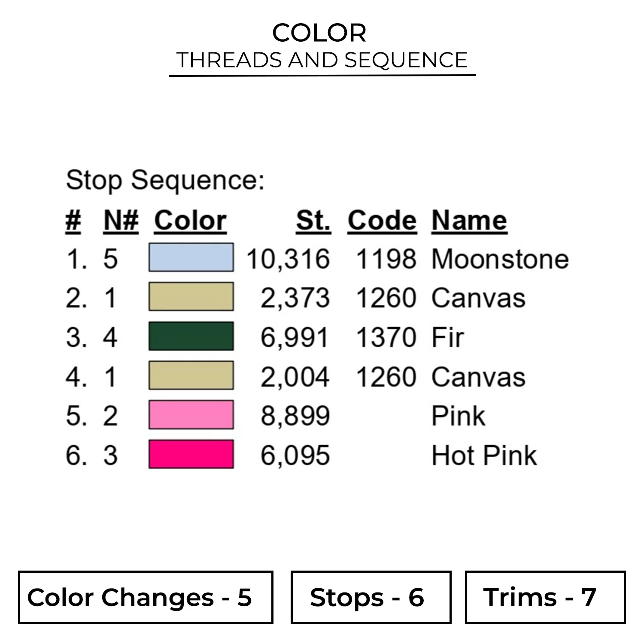Click the Moonstone light blue color swatch
The width and height of the screenshot is (644, 644).
[191, 258]
